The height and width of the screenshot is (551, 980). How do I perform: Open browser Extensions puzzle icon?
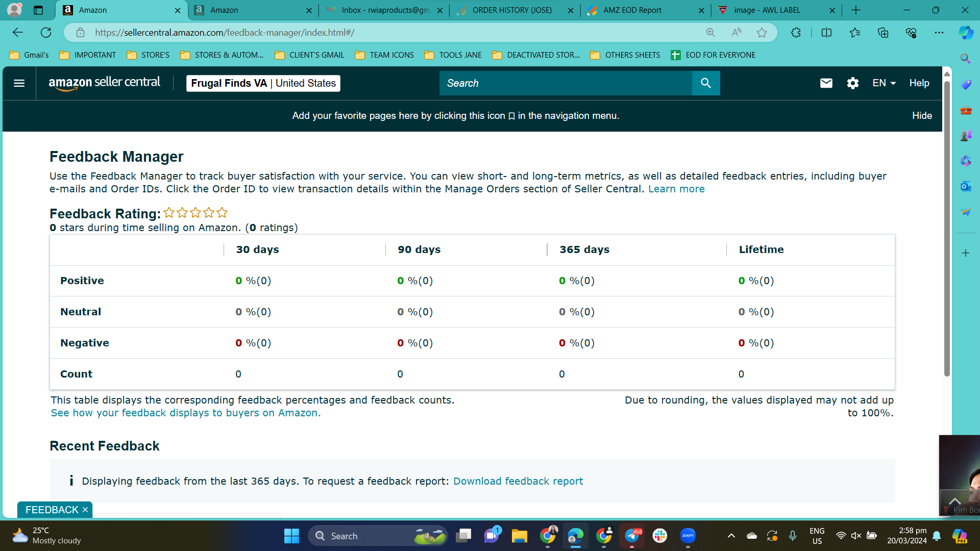[x=796, y=33]
